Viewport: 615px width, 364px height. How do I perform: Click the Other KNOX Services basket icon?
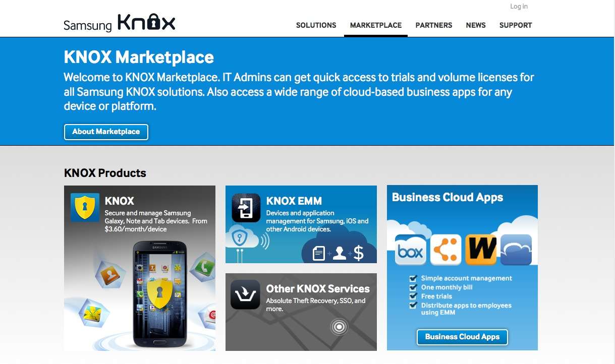(x=246, y=294)
